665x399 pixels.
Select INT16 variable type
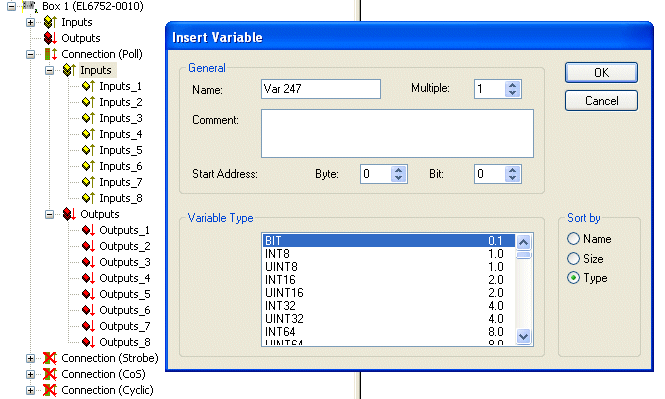pyautogui.click(x=388, y=280)
